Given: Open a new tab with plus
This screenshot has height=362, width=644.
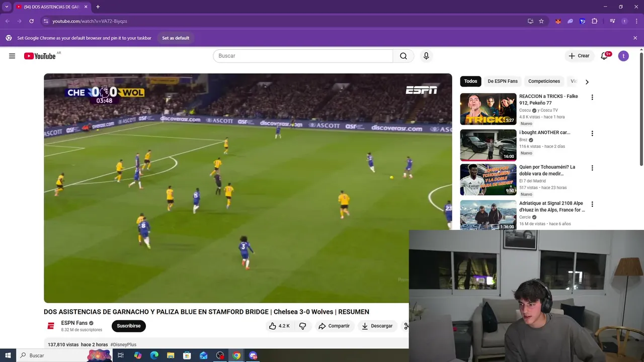Looking at the screenshot, I should click(x=98, y=7).
